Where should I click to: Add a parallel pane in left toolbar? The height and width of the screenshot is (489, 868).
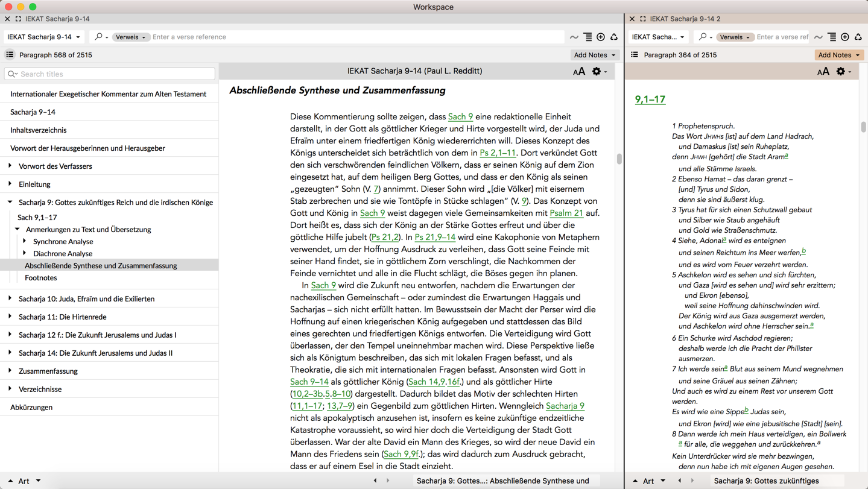601,37
